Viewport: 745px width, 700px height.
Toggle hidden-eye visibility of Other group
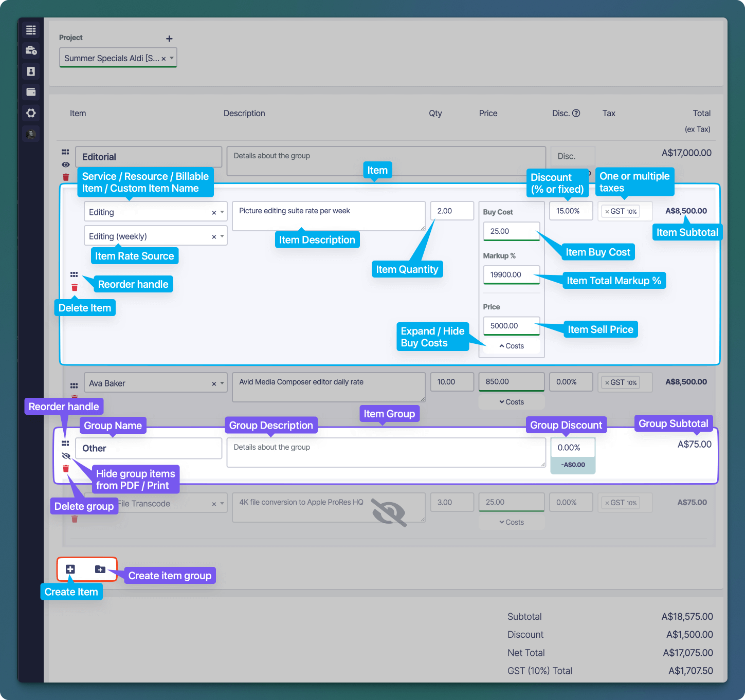click(66, 456)
